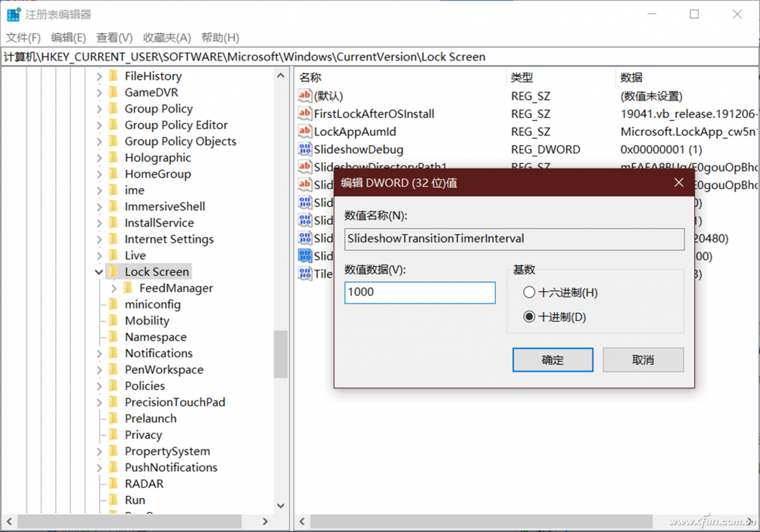
Task: Click the Lock Screen folder icon
Action: (113, 272)
